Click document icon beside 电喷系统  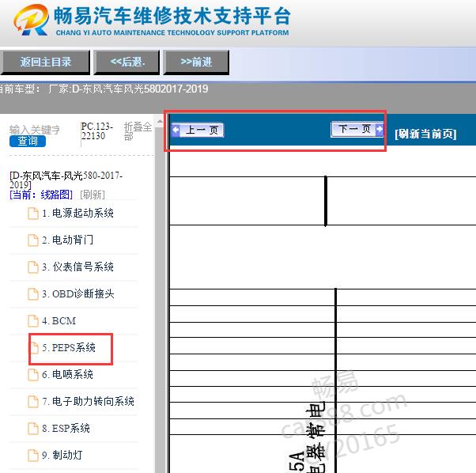33,375
